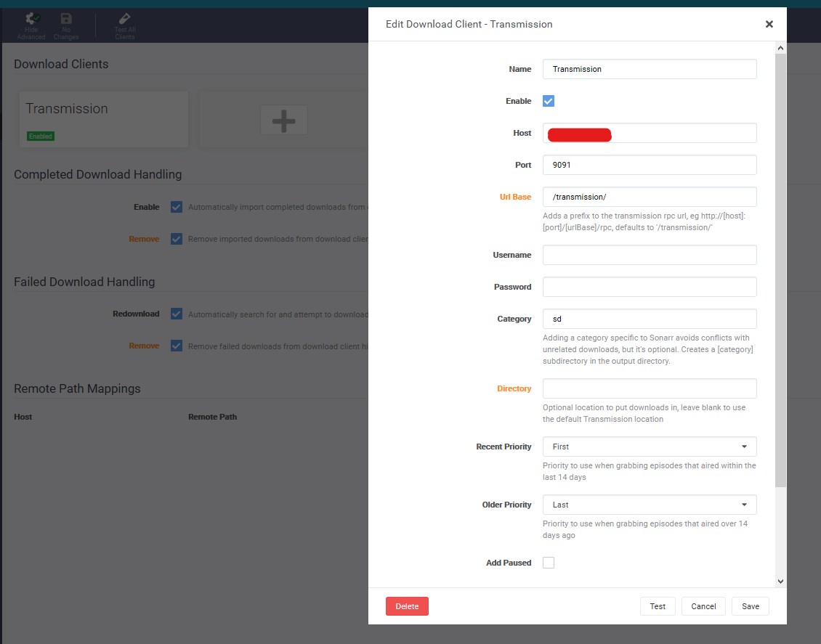This screenshot has width=821, height=644.
Task: Toggle Completed Download Handling Enable checkbox
Action: (177, 207)
